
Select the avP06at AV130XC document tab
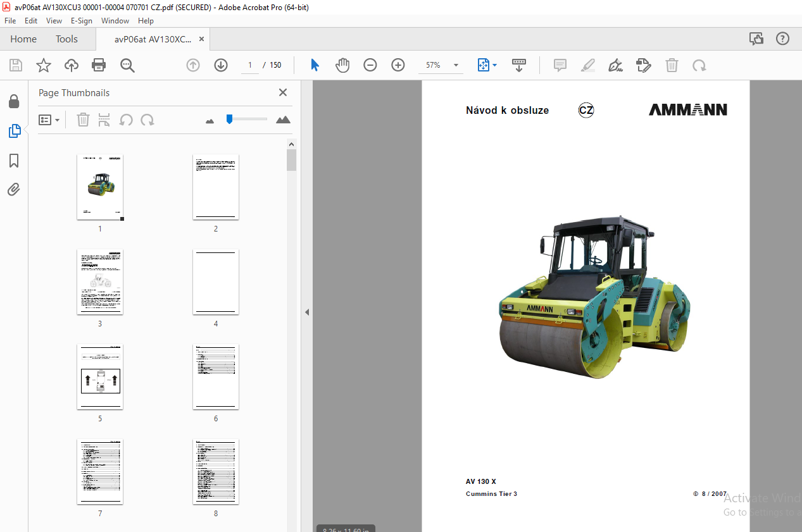[x=153, y=39]
